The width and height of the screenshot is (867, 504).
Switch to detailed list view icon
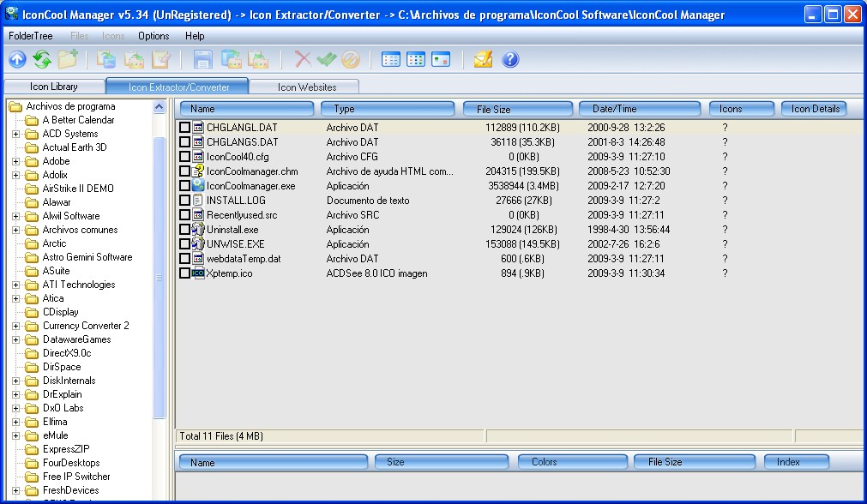(391, 59)
